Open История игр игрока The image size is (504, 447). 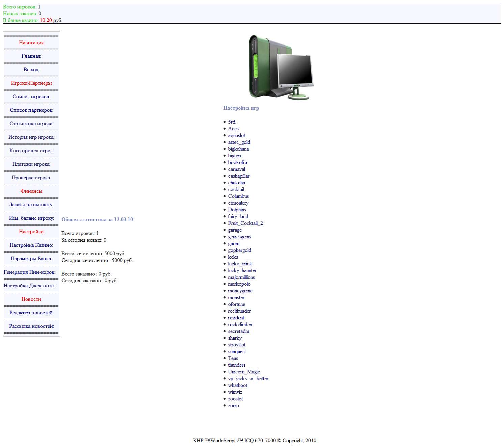click(31, 137)
